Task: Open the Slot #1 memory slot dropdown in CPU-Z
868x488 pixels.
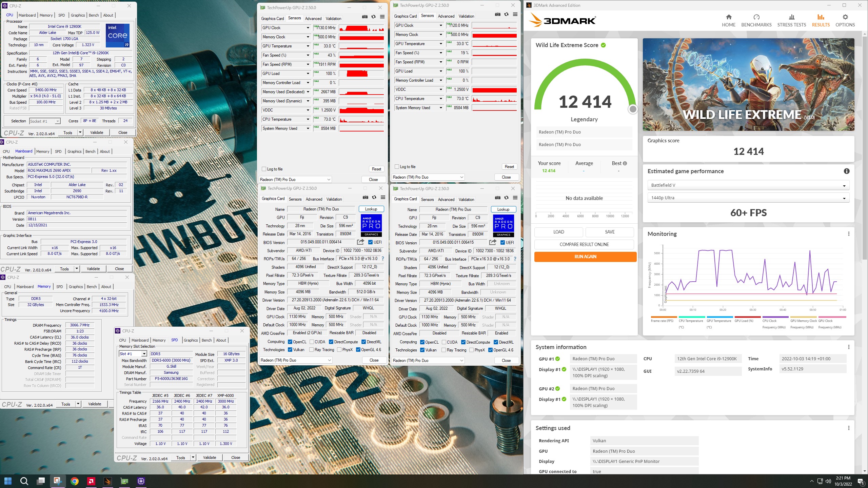Action: tap(133, 354)
